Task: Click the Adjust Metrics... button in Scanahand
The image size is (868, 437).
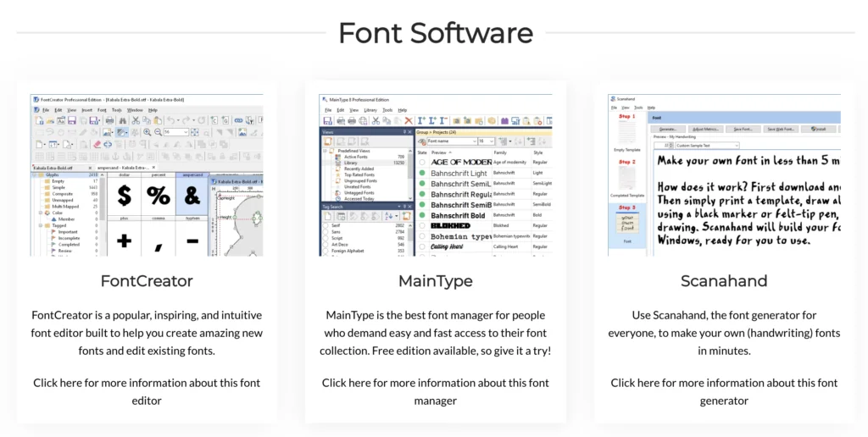Action: tap(706, 129)
